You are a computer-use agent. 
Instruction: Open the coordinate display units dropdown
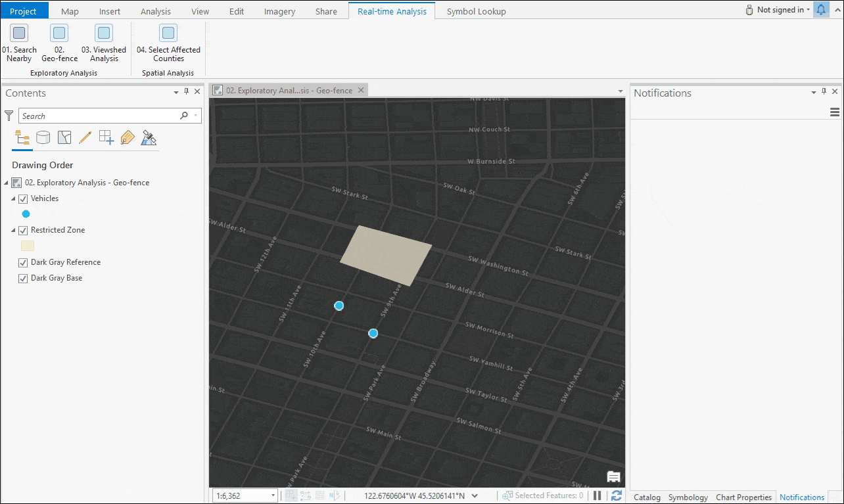tap(475, 496)
